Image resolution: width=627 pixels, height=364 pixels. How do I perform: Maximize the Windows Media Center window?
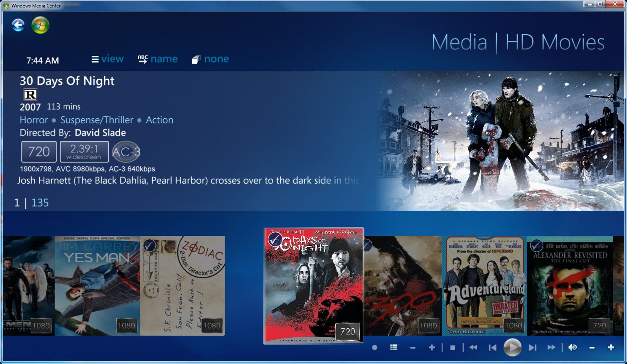click(600, 4)
